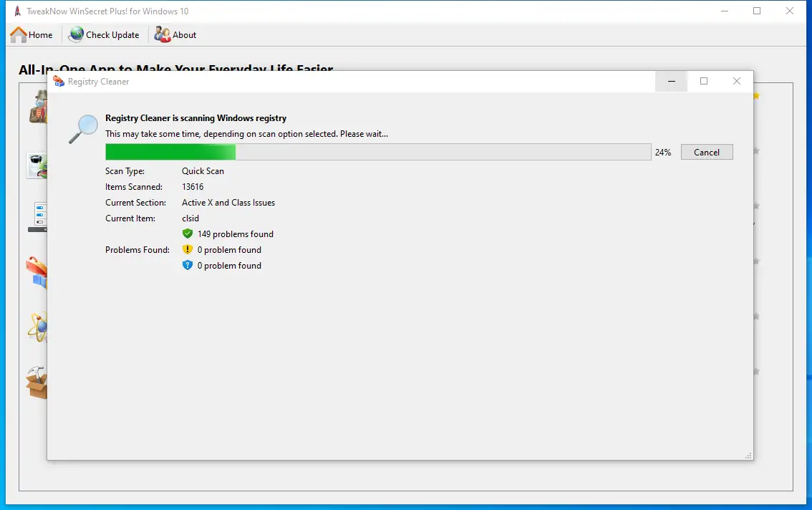Click the yellow star in main window

[756, 96]
